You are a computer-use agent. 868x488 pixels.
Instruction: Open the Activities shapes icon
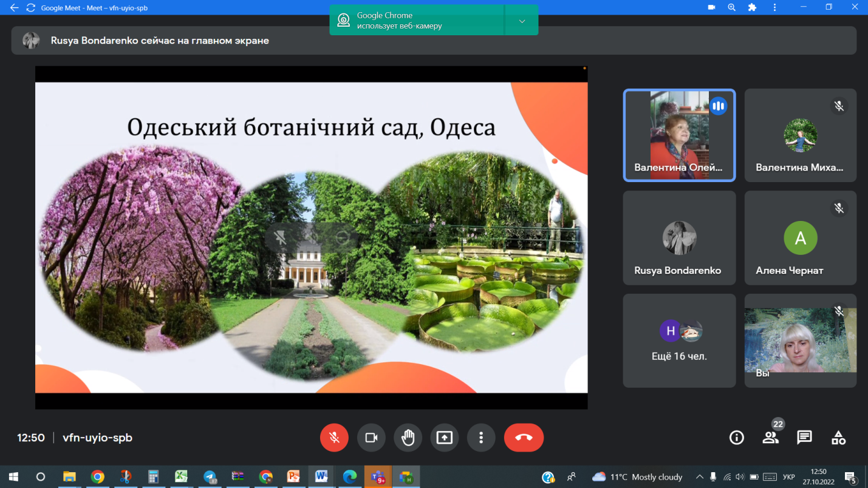pos(838,438)
